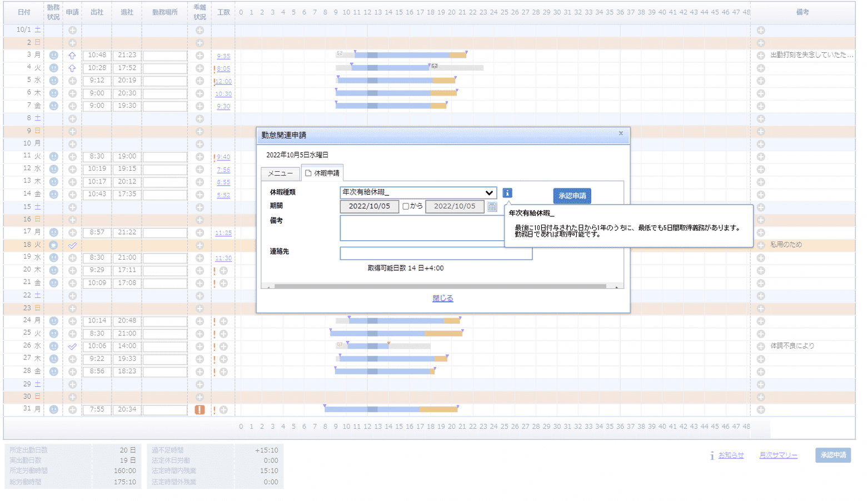868x501 pixels.
Task: Click the info icon beside 休暇種類
Action: tap(507, 193)
